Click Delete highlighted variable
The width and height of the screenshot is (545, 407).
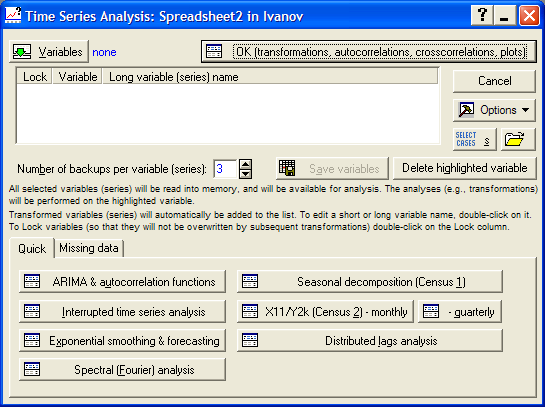pos(465,168)
